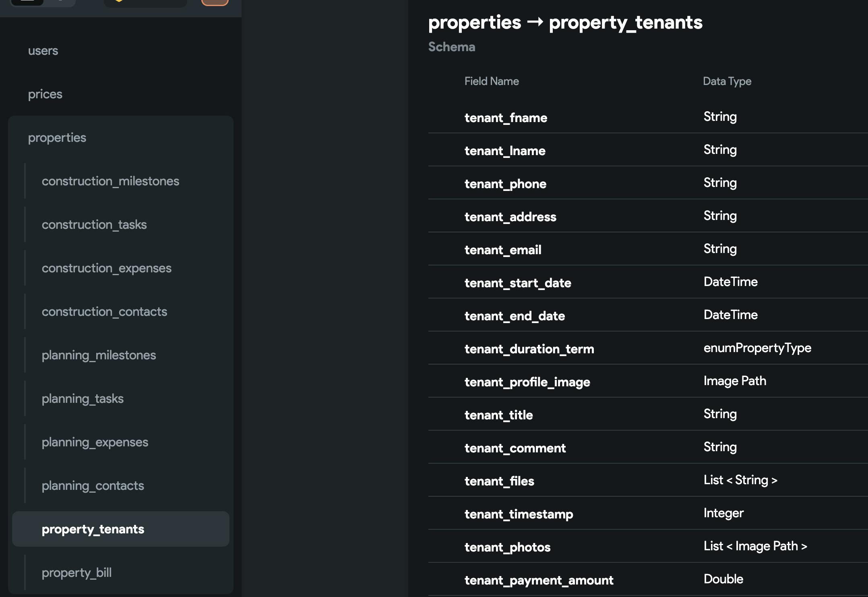Select planning_milestones in the sidebar
Screen dimensions: 868x597
pos(99,355)
